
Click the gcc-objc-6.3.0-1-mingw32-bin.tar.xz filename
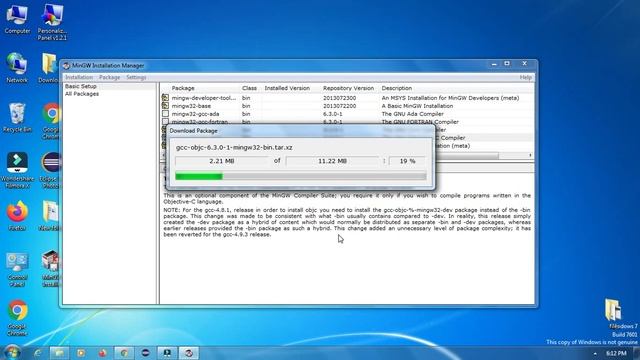[x=234, y=147]
